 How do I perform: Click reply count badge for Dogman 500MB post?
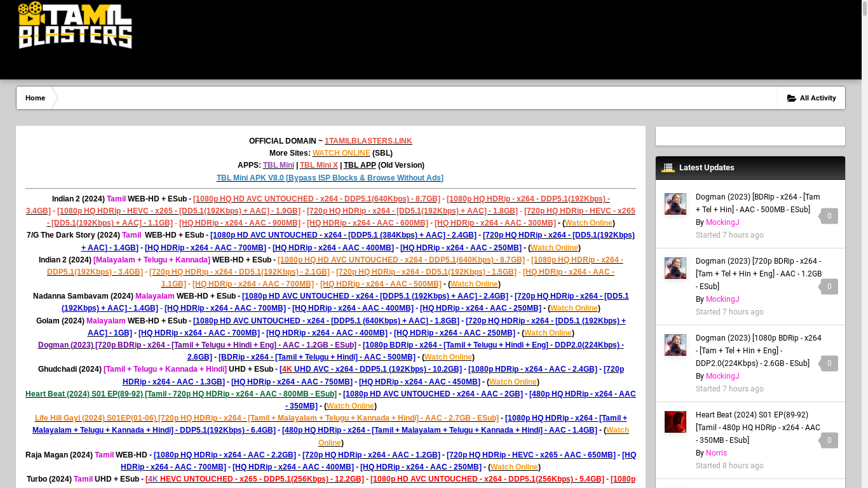tap(829, 216)
